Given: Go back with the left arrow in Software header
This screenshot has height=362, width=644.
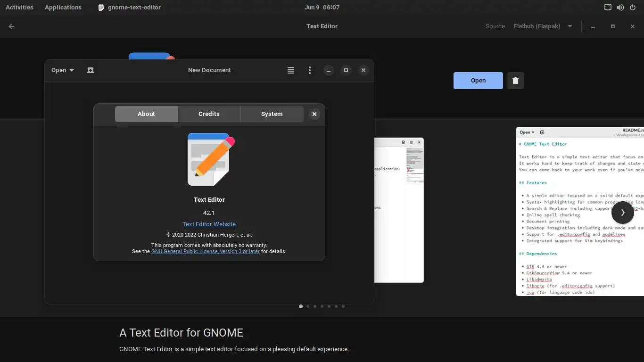Looking at the screenshot, I should tap(11, 26).
